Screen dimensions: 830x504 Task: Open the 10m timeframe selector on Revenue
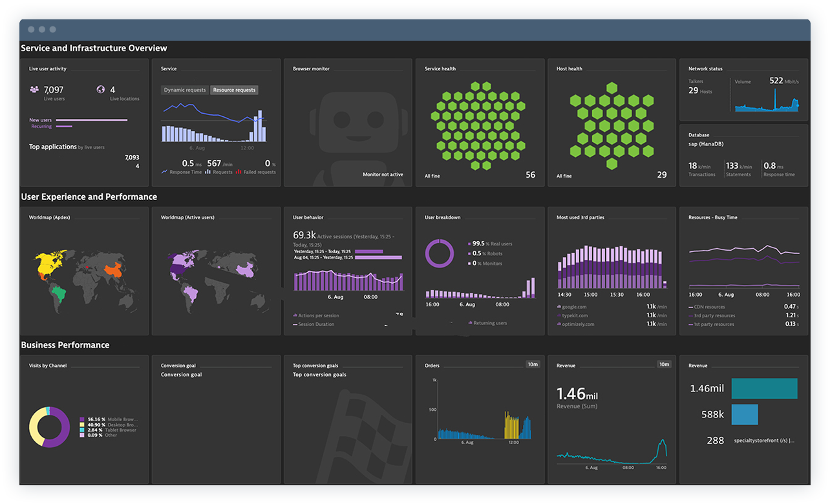pos(664,364)
